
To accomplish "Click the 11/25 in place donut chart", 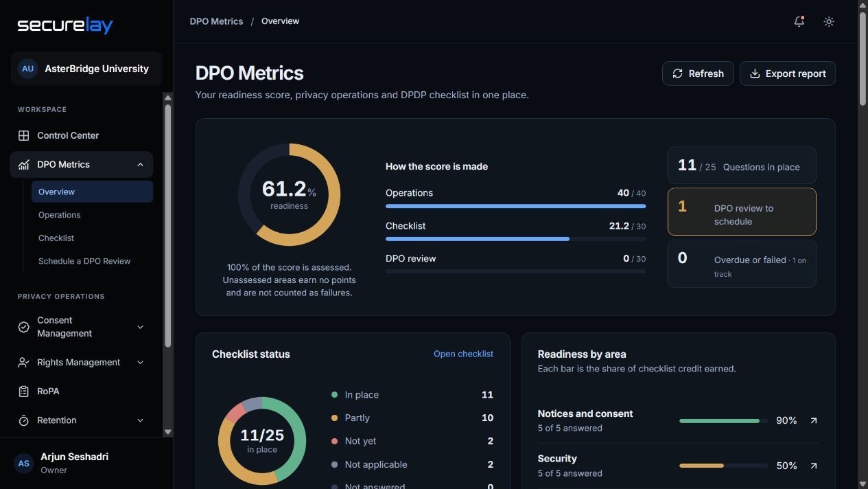I will pyautogui.click(x=262, y=441).
